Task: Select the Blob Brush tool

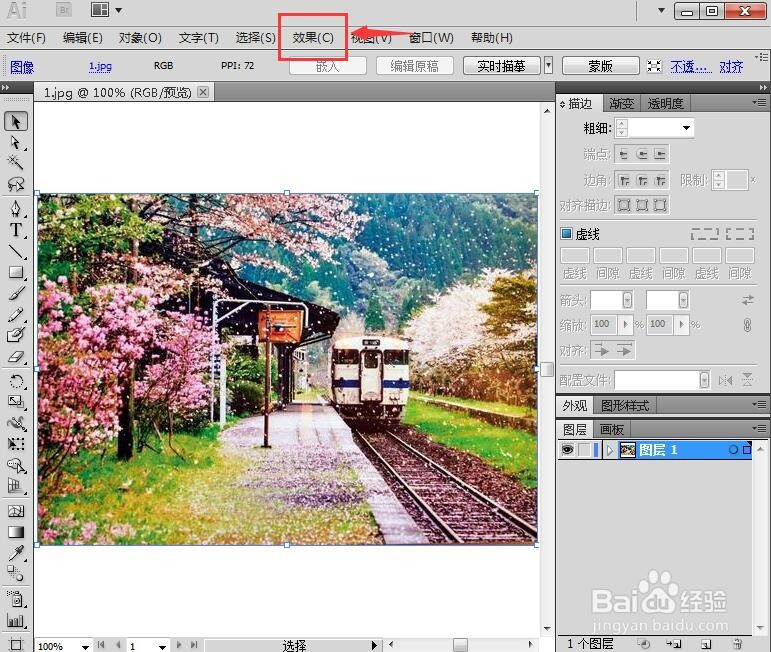Action: 16,335
